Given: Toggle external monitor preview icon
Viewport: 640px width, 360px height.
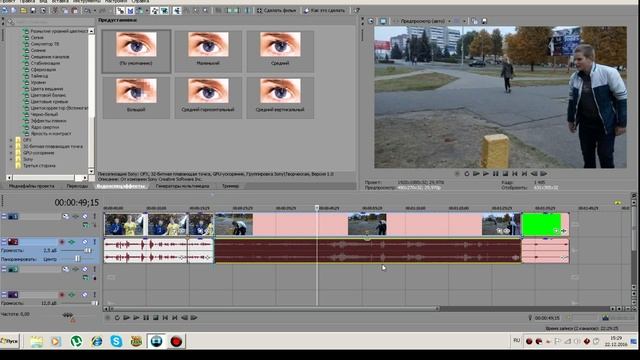Looking at the screenshot, I should click(383, 21).
